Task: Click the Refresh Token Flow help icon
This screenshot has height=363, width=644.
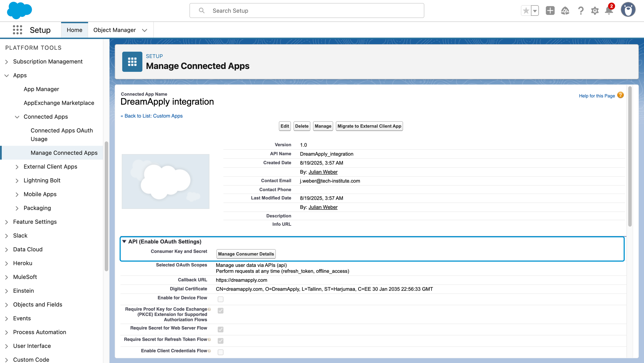Action: coord(209,340)
